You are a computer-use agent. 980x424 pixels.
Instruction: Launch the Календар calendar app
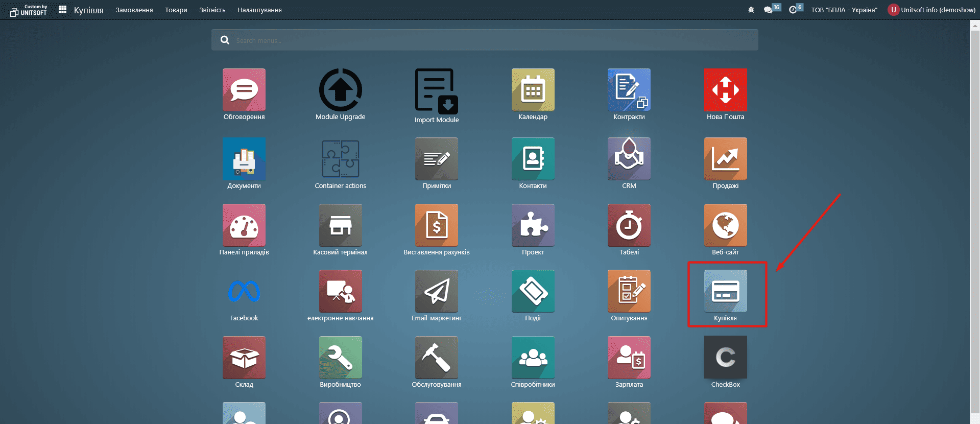(533, 90)
